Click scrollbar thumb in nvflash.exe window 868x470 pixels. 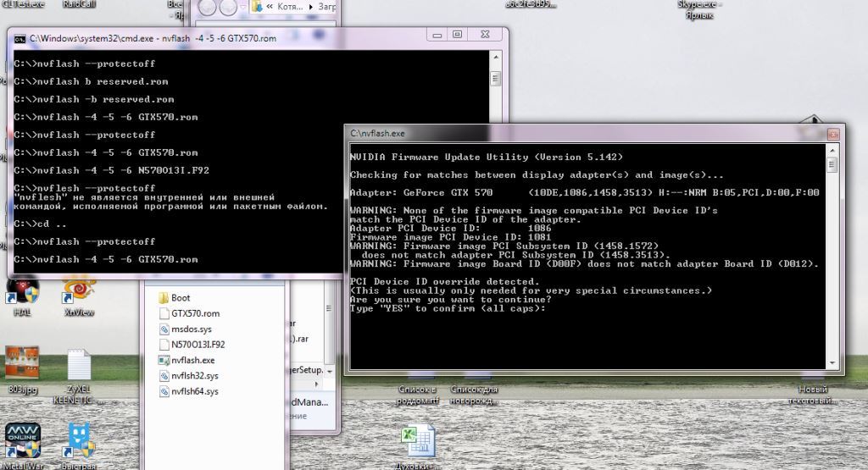832,164
